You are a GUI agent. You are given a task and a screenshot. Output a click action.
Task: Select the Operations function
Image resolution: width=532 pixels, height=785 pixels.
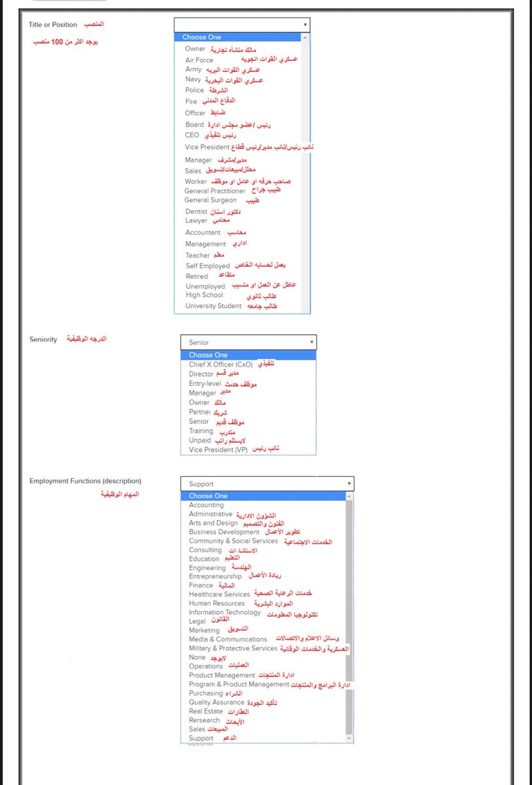click(206, 666)
